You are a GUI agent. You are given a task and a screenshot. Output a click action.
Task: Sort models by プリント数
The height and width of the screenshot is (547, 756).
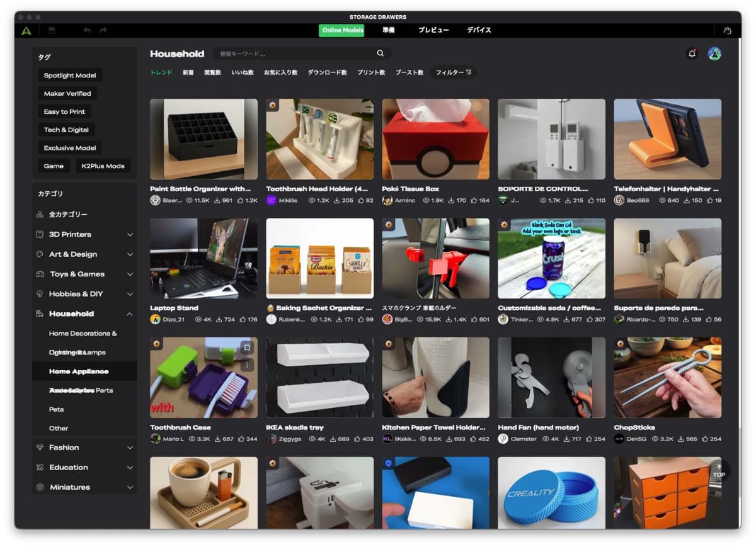[x=371, y=72]
